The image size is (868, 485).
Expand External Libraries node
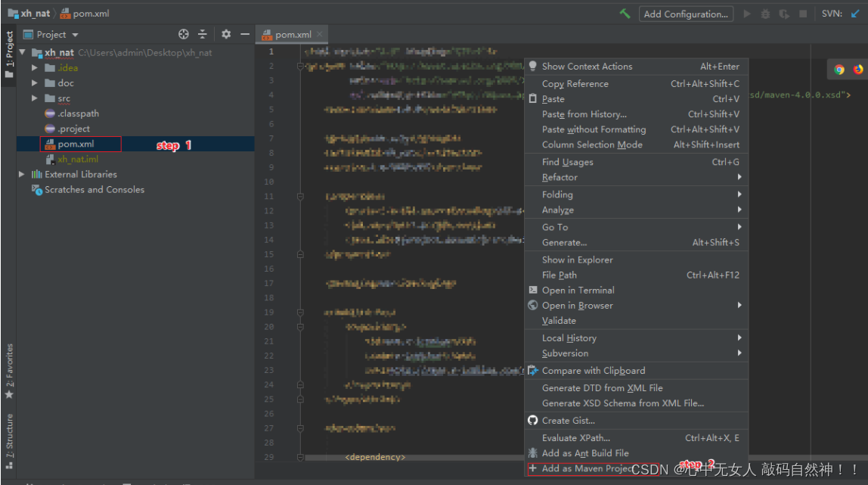(22, 174)
